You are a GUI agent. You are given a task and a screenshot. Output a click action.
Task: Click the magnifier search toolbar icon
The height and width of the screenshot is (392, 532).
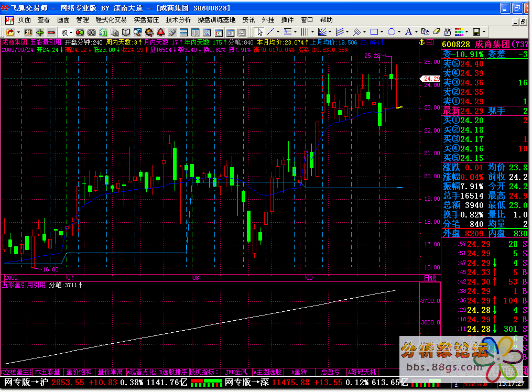137,32
